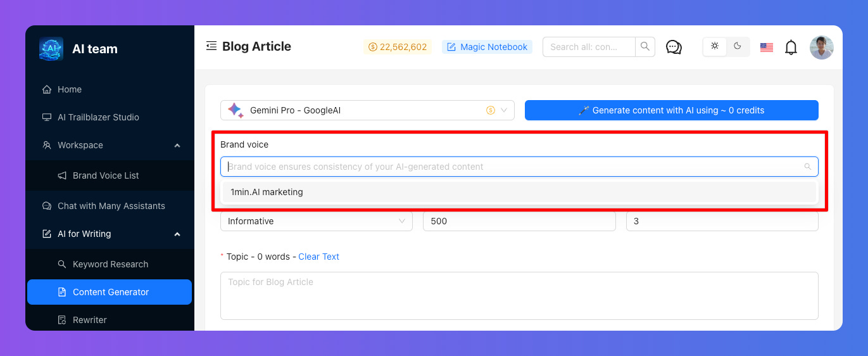Click the field showing value 3
868x356 pixels.
tap(722, 221)
